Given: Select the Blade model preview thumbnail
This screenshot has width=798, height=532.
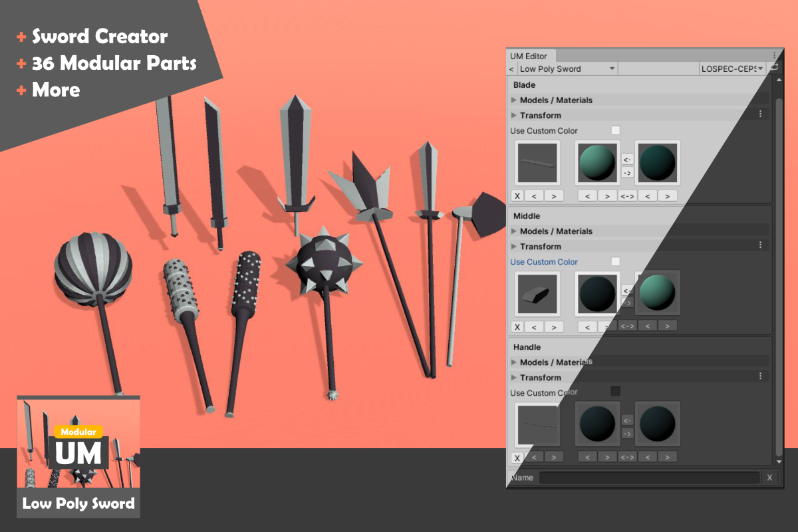Looking at the screenshot, I should pyautogui.click(x=537, y=162).
